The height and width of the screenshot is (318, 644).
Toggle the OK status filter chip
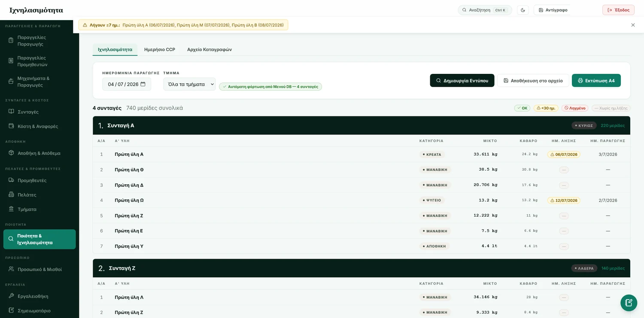tap(522, 108)
